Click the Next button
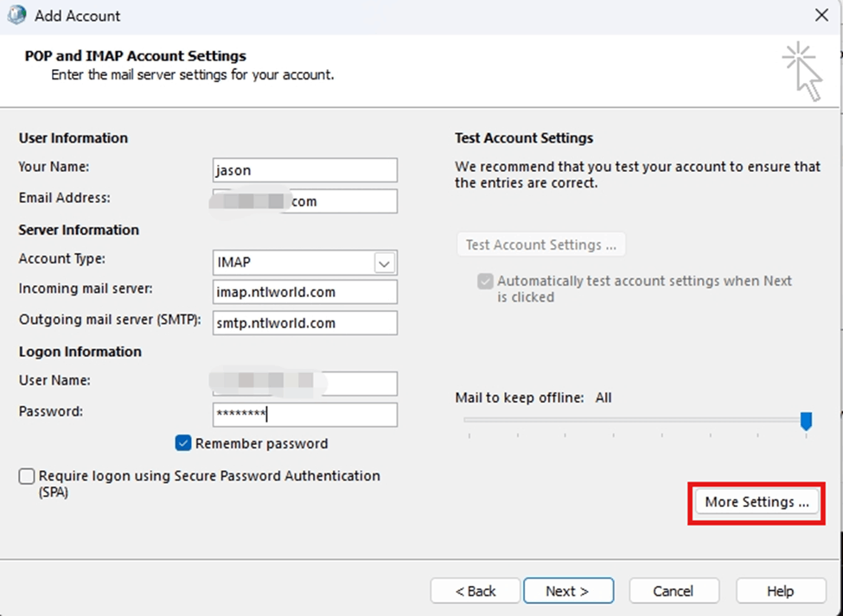The image size is (843, 616). coord(568,591)
